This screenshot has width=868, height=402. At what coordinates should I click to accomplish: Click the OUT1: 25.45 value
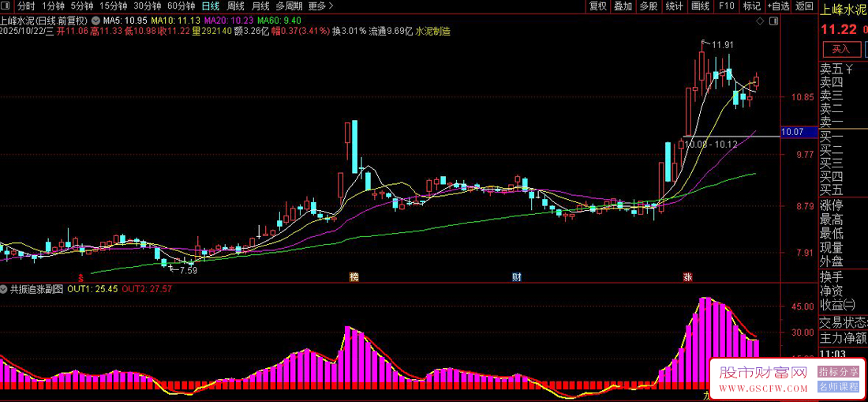pos(92,289)
